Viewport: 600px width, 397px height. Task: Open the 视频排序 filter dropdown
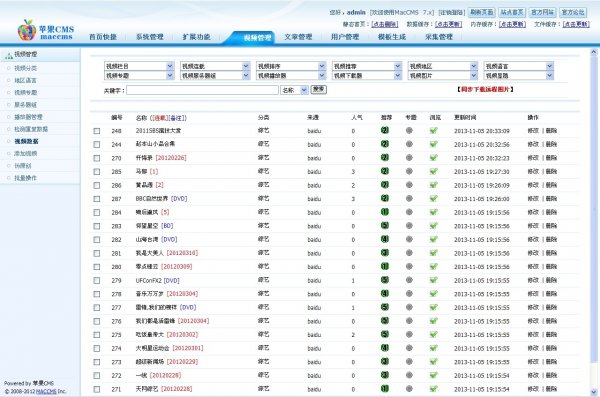tap(291, 66)
